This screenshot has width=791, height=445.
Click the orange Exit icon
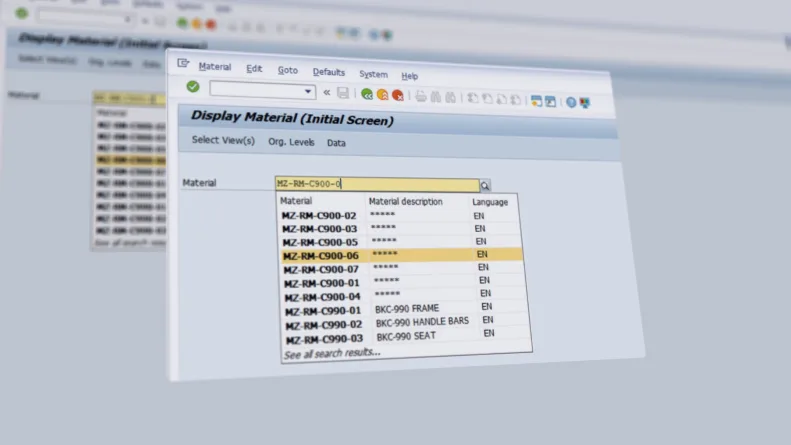pyautogui.click(x=382, y=95)
